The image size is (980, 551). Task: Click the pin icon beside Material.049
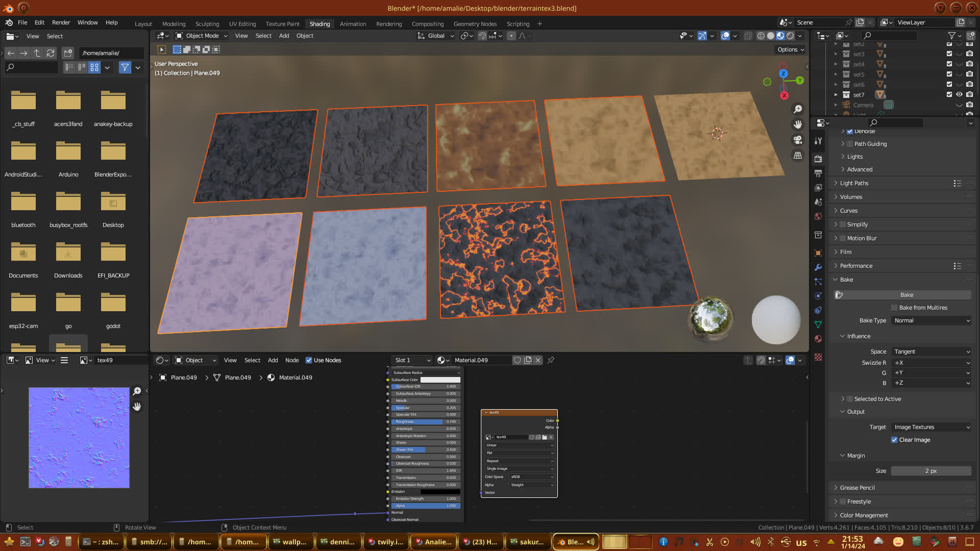pos(551,360)
